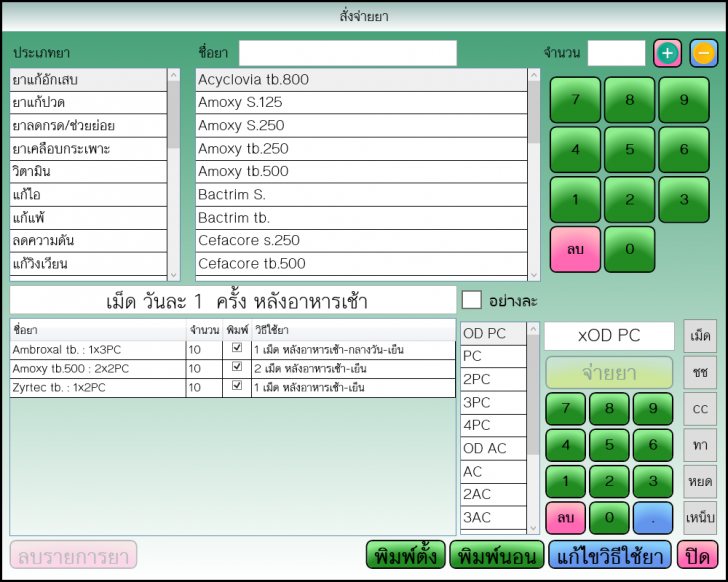Image resolution: width=728 pixels, height=582 pixels.
Task: Select Zyrtec tb. : 1x2PC prescription row
Action: coord(233,388)
